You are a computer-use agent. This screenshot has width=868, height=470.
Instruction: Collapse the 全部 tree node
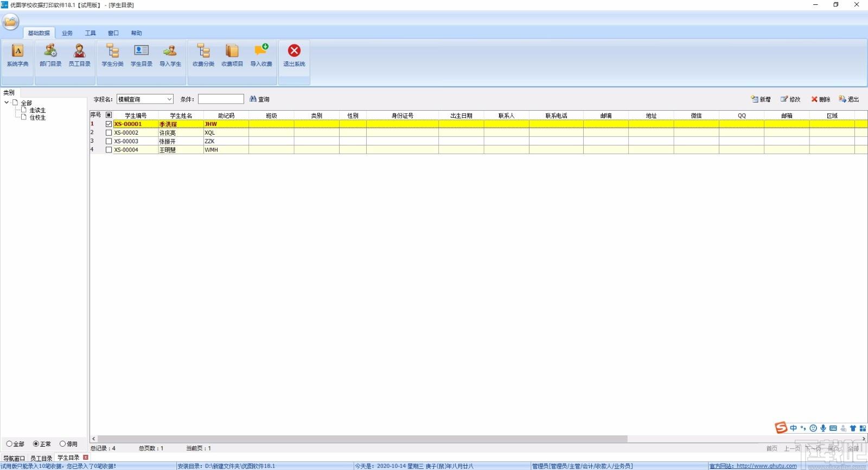7,102
